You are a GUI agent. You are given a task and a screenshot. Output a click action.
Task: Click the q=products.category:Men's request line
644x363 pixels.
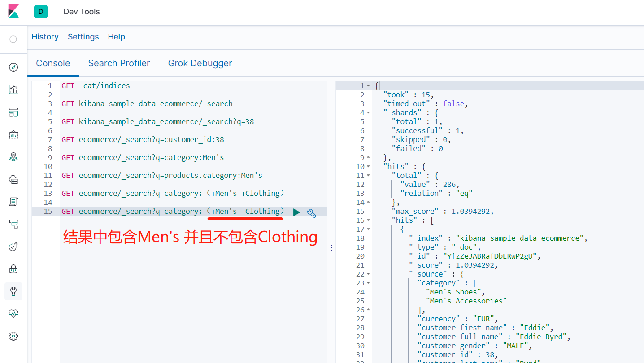(x=162, y=175)
